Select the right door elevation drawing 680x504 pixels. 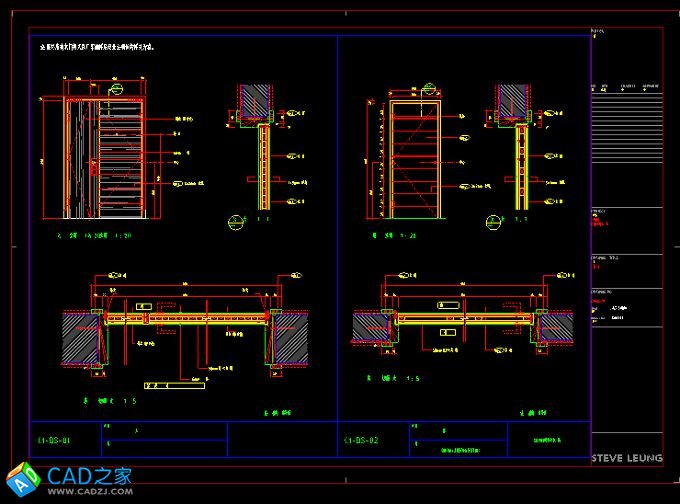pos(414,158)
